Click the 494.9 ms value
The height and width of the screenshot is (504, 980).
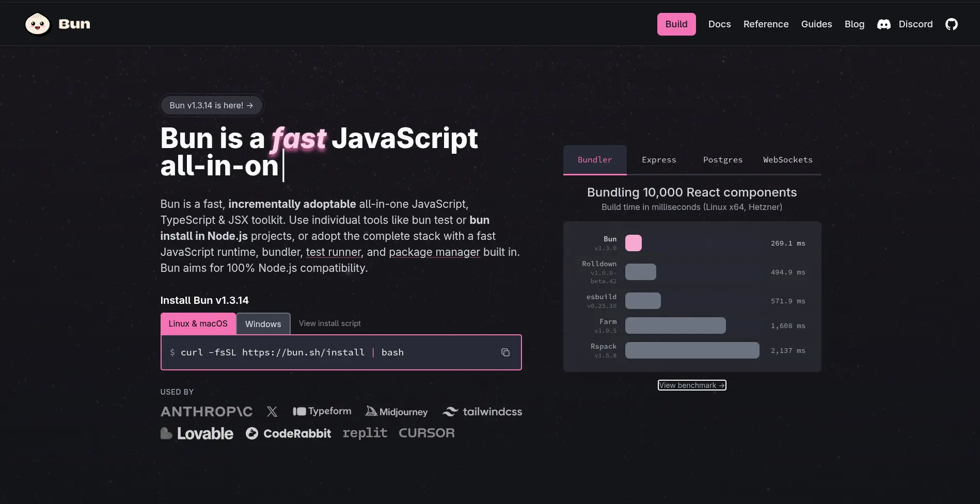coord(788,272)
